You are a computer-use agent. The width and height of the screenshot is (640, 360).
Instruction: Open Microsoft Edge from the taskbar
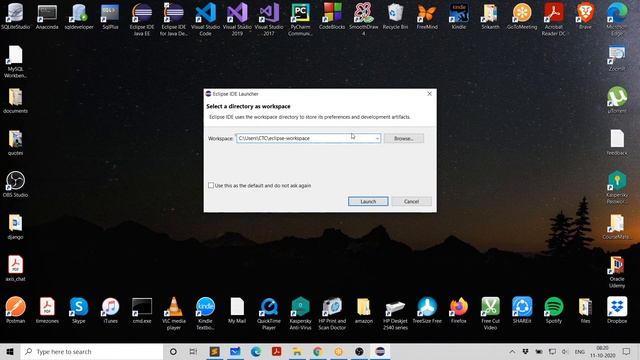click(256, 351)
